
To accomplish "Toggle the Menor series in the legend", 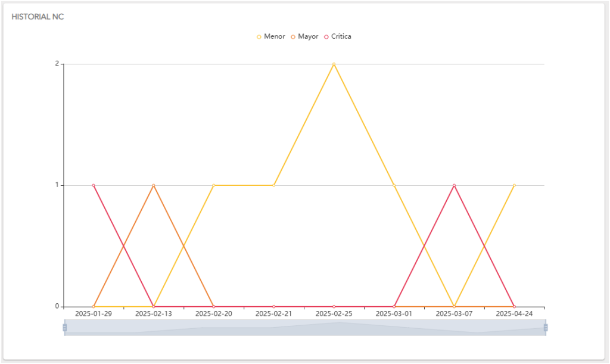I will [x=271, y=36].
